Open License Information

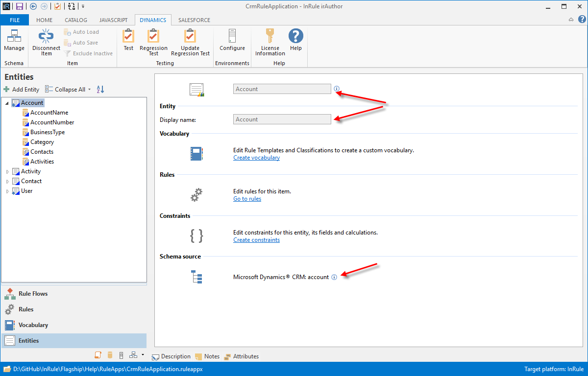270,43
